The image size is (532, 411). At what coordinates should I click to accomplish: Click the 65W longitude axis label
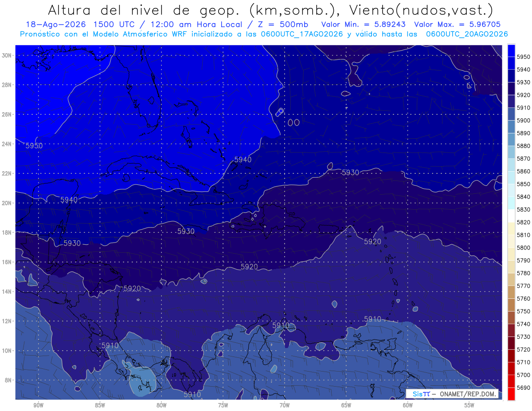point(346,405)
